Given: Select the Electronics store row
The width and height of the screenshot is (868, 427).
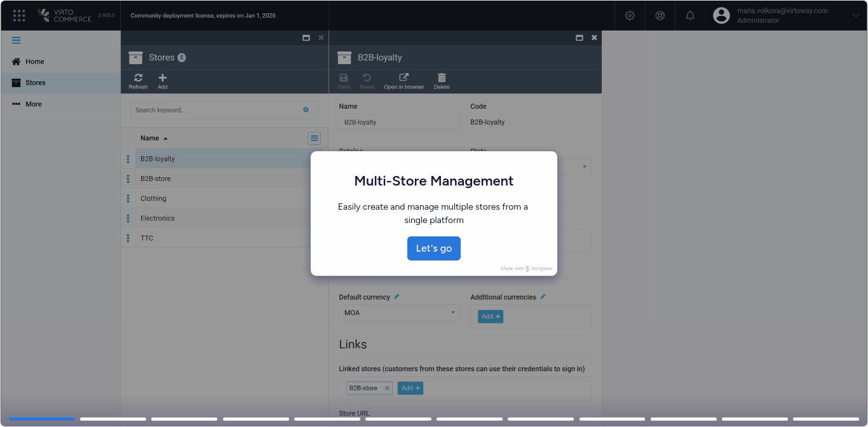Looking at the screenshot, I should pyautogui.click(x=224, y=218).
